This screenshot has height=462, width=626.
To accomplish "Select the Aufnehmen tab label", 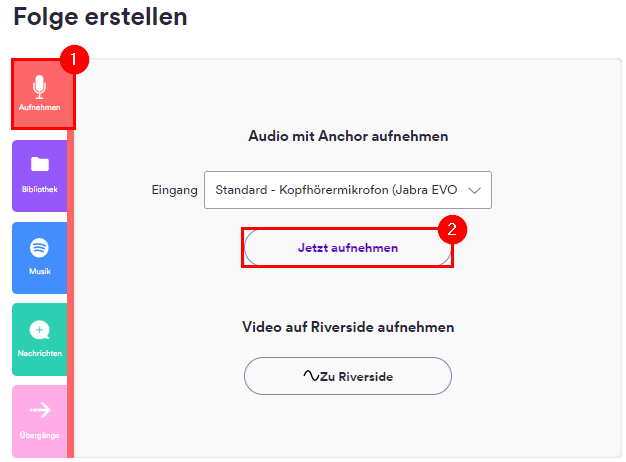I will click(39, 107).
